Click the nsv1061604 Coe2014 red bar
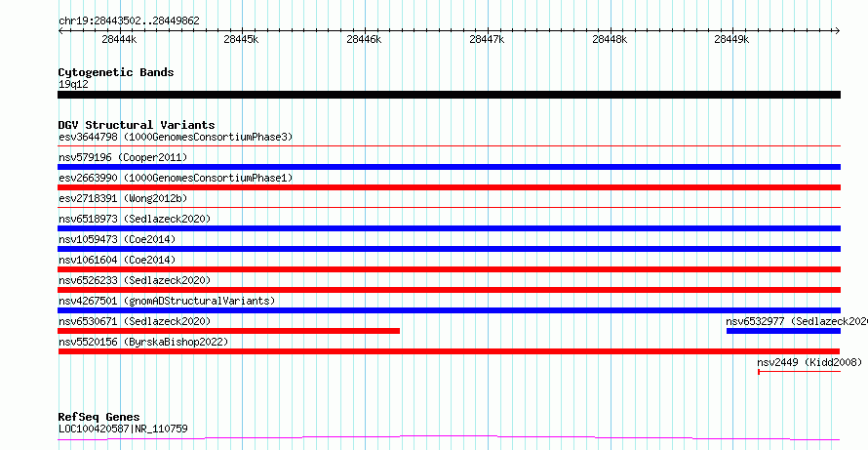 pyautogui.click(x=449, y=269)
